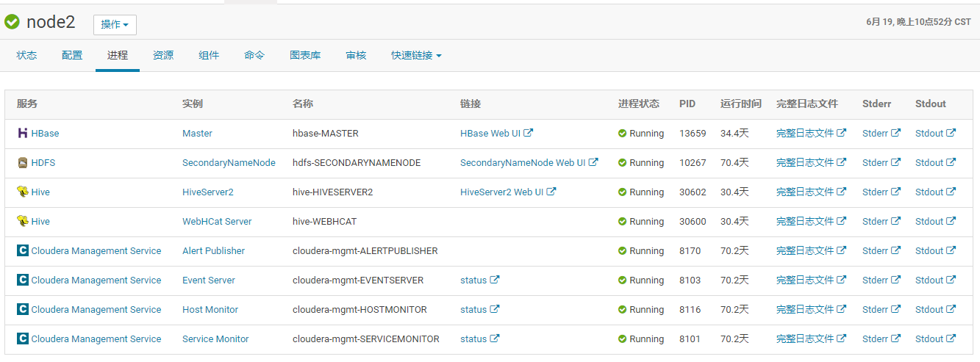Open the SecondaryNameNode instance link
980x362 pixels.
(x=229, y=163)
